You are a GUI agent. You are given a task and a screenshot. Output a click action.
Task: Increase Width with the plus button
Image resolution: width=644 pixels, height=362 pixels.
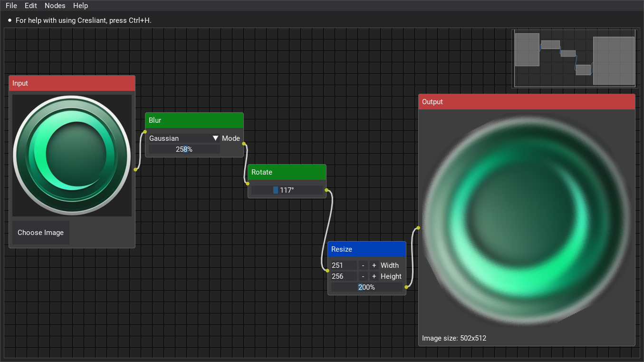tap(374, 265)
